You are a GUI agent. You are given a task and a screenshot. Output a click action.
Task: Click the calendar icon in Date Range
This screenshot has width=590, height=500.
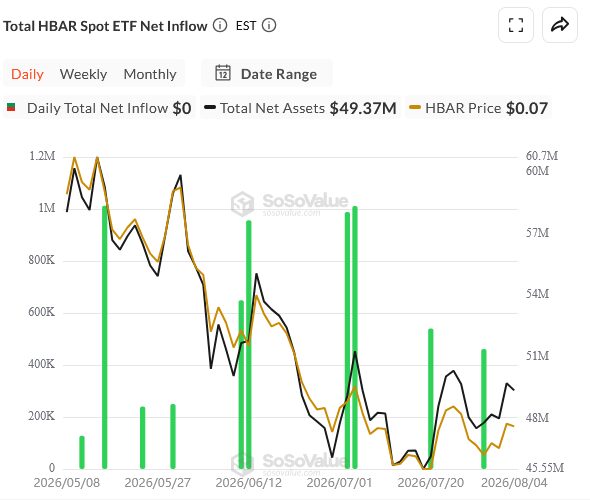click(x=223, y=73)
